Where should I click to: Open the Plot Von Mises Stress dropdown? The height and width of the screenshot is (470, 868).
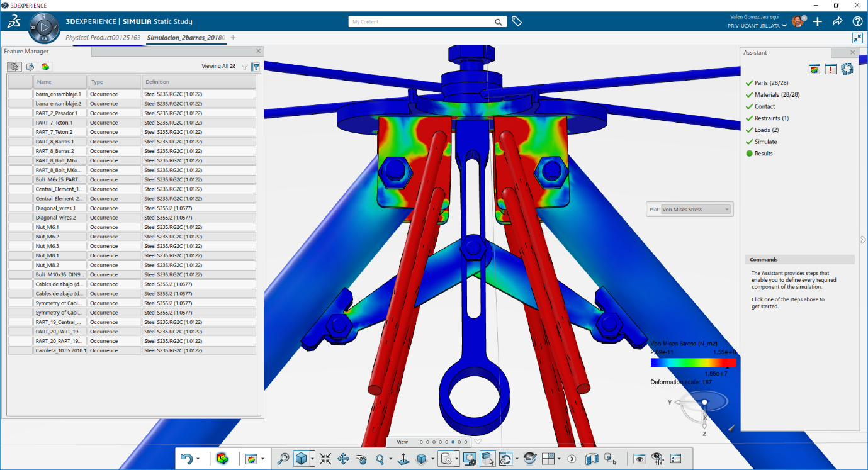[696, 210]
